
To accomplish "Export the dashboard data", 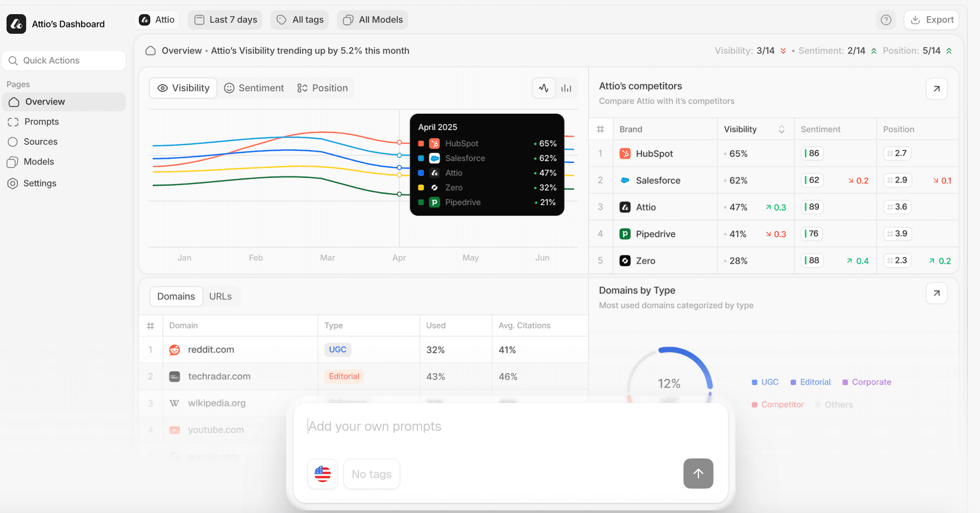I will [932, 20].
